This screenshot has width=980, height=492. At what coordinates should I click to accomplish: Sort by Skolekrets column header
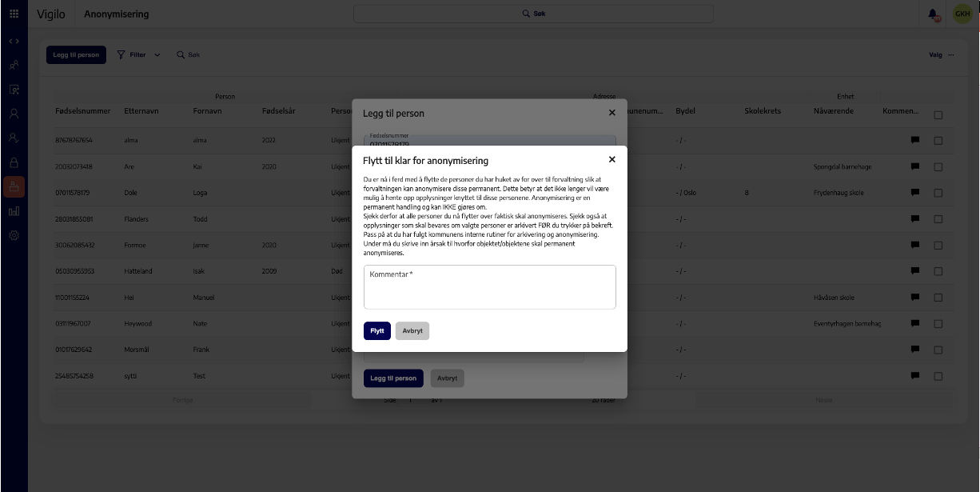[762, 111]
